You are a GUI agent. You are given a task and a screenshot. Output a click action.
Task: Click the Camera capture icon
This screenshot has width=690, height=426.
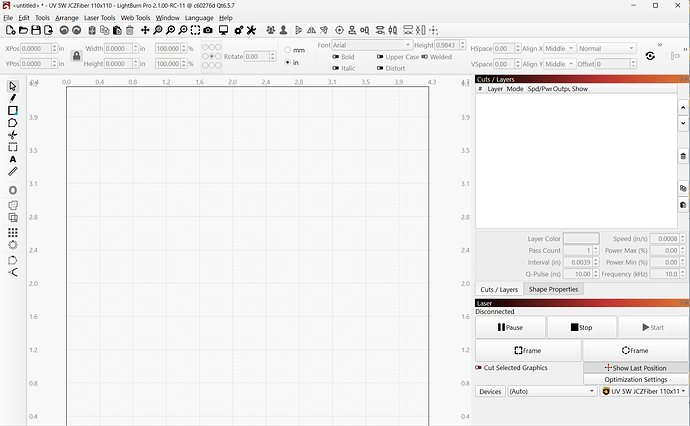[x=208, y=30]
